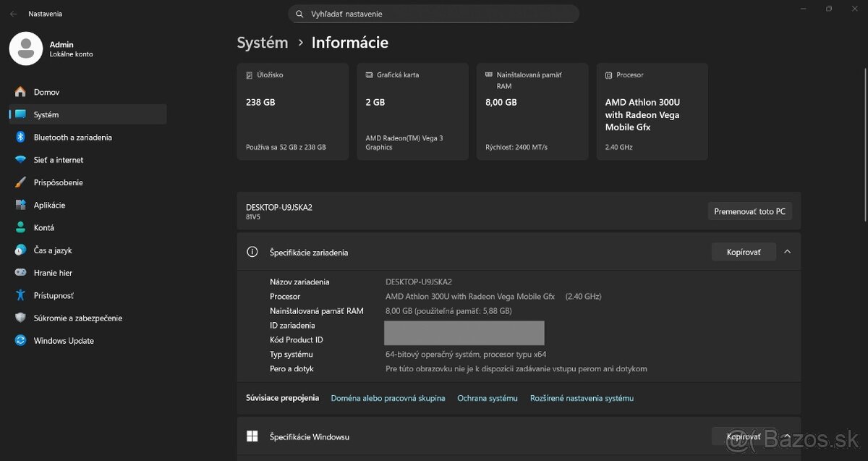Screen dimensions: 868x461
Task: Click Systém in the breadcrumb navigation
Action: pos(263,43)
